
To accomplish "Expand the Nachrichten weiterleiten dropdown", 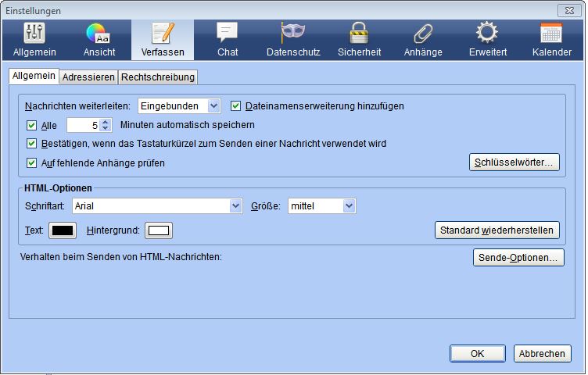I will pos(179,105).
